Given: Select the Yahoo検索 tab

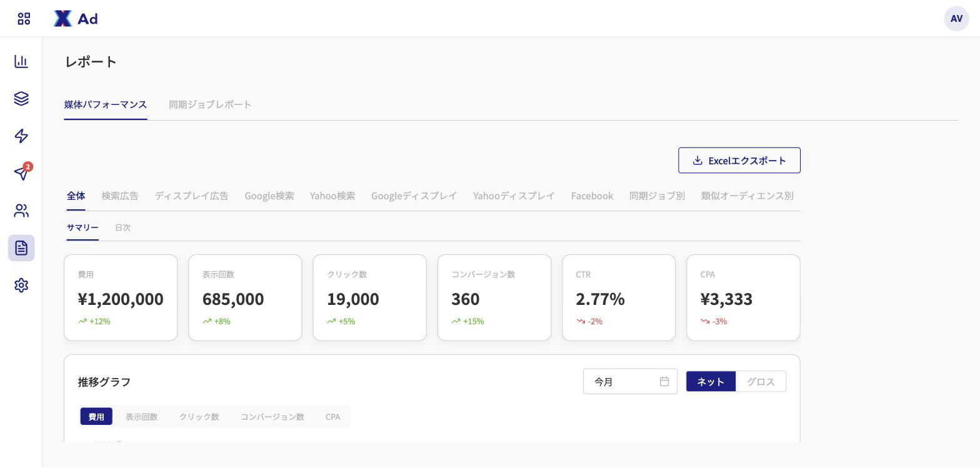Looking at the screenshot, I should tap(332, 196).
